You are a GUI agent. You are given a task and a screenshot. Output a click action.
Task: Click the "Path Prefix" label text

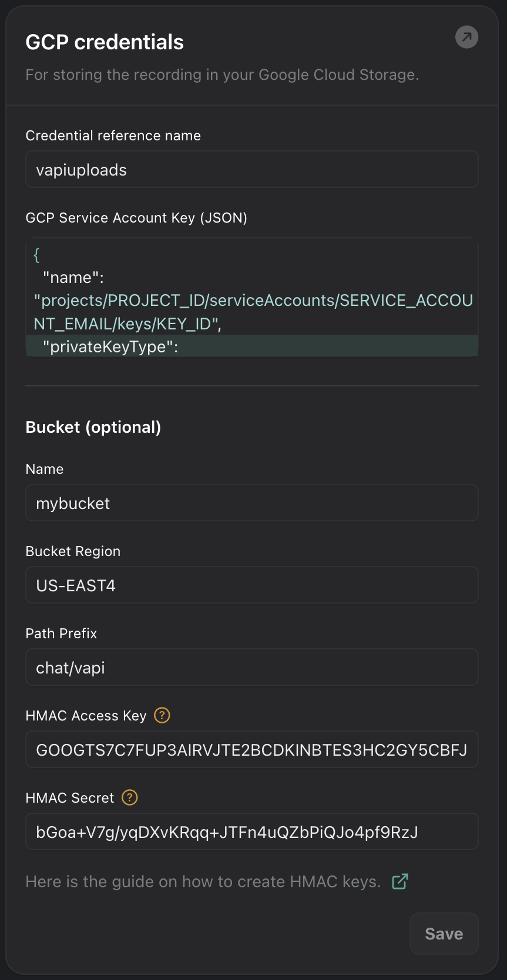click(x=61, y=634)
